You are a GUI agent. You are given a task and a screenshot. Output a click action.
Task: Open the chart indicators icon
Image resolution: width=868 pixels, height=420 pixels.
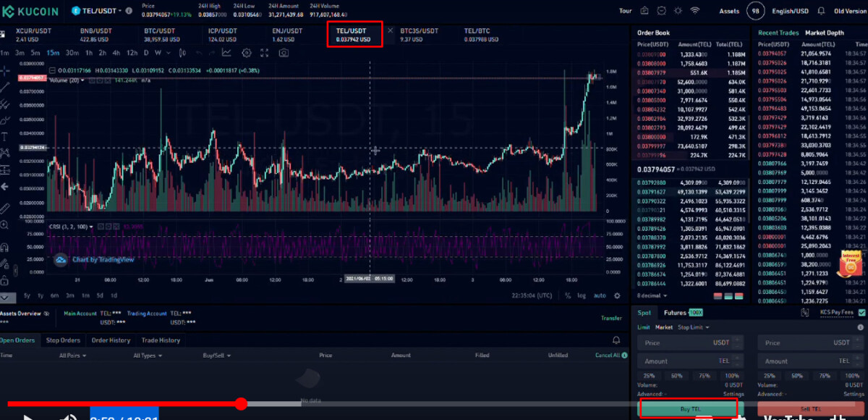(x=226, y=53)
